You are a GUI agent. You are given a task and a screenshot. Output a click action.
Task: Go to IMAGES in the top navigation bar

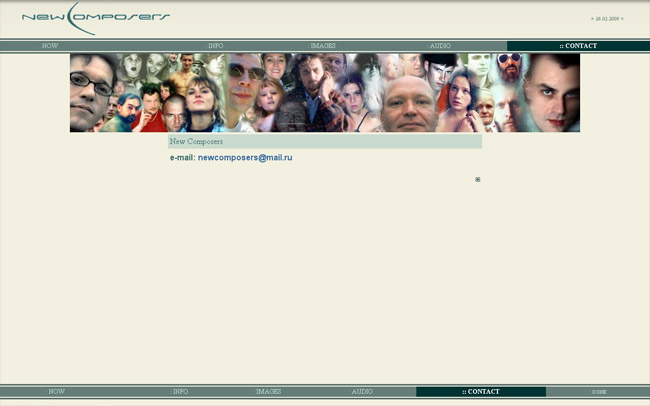[323, 46]
